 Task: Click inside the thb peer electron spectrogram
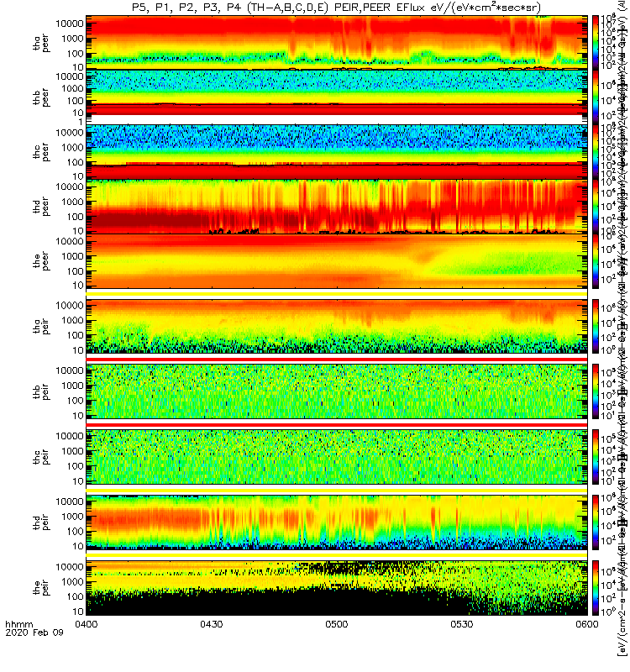337,97
